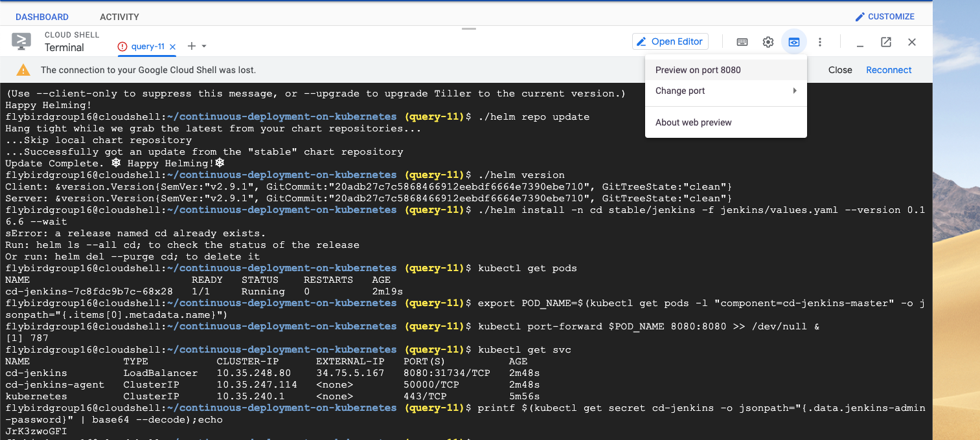Image resolution: width=980 pixels, height=440 pixels.
Task: Click the cluster IP 10.35.248.80
Action: 254,373
